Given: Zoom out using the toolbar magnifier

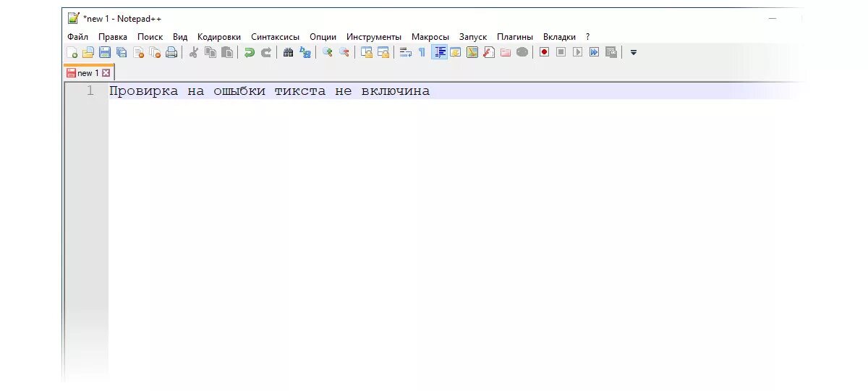Looking at the screenshot, I should click(x=344, y=52).
